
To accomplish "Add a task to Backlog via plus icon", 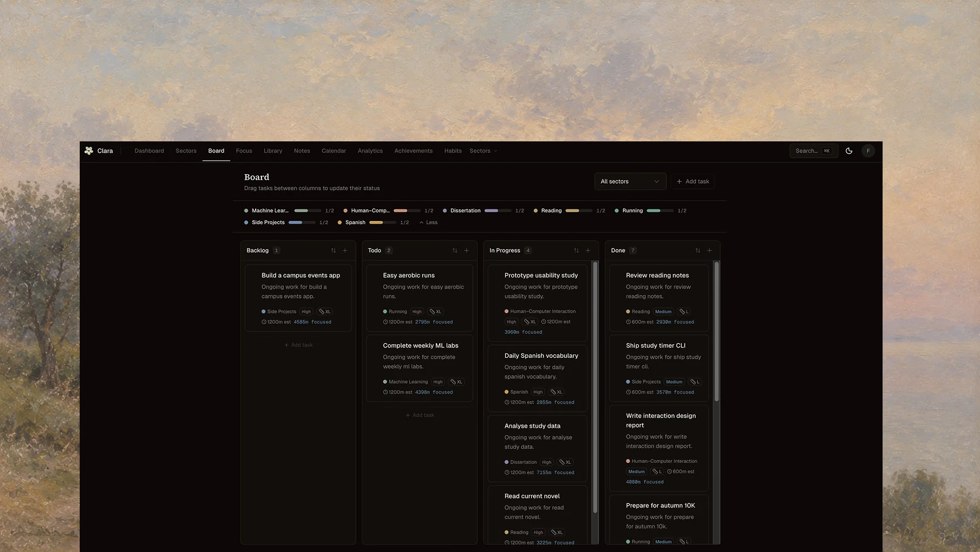I will click(345, 250).
